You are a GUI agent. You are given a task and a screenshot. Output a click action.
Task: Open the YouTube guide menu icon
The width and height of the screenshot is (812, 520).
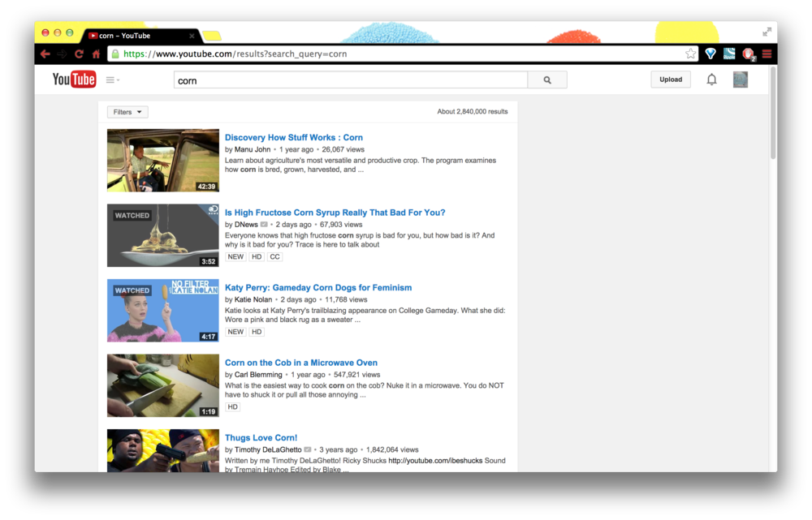(112, 80)
